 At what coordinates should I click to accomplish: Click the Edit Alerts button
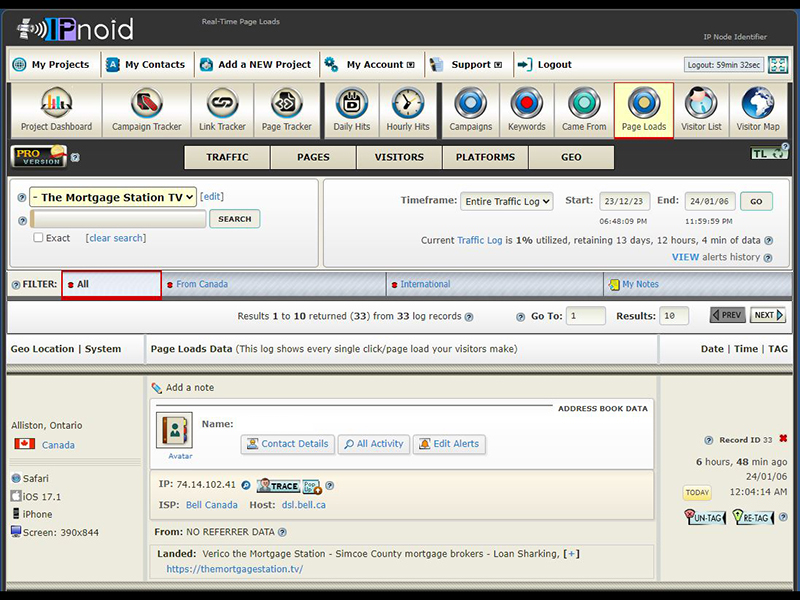point(449,444)
